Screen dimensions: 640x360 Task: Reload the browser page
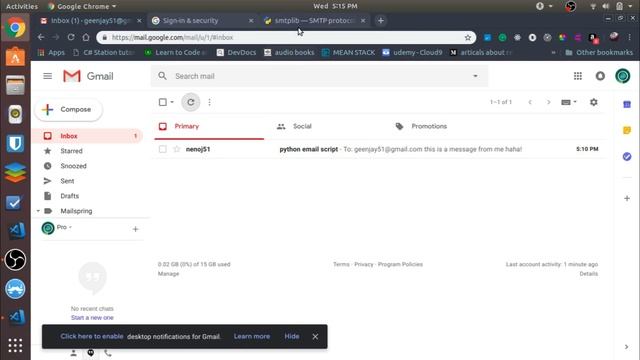[71, 37]
